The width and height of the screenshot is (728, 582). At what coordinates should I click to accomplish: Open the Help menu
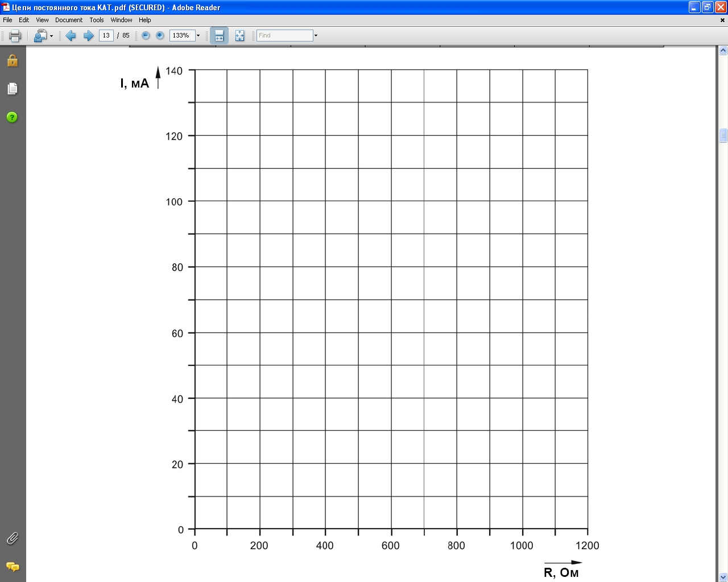pos(145,20)
